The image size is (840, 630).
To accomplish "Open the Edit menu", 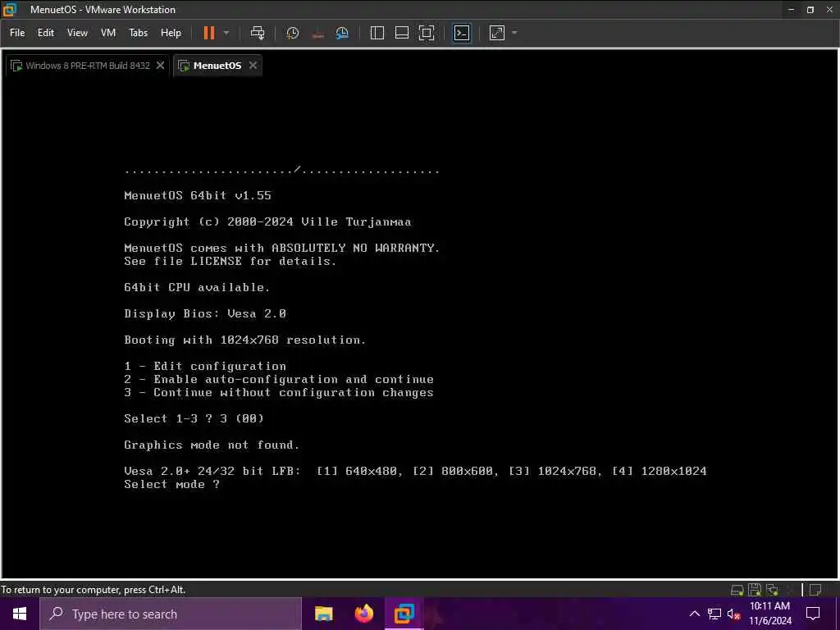I will click(x=46, y=33).
